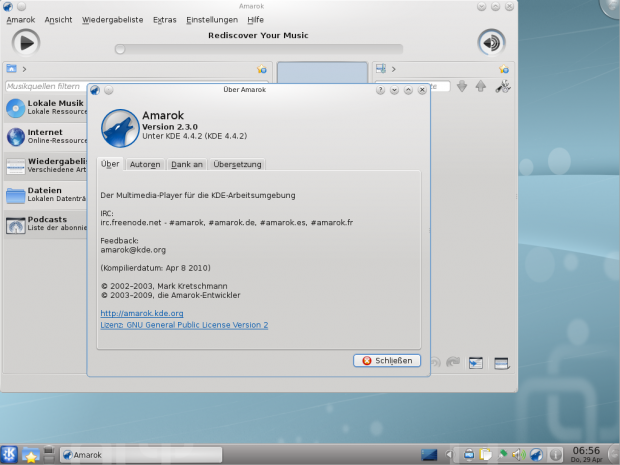This screenshot has width=620, height=465.
Task: Click the playlist redo arrow icon
Action: point(453,362)
